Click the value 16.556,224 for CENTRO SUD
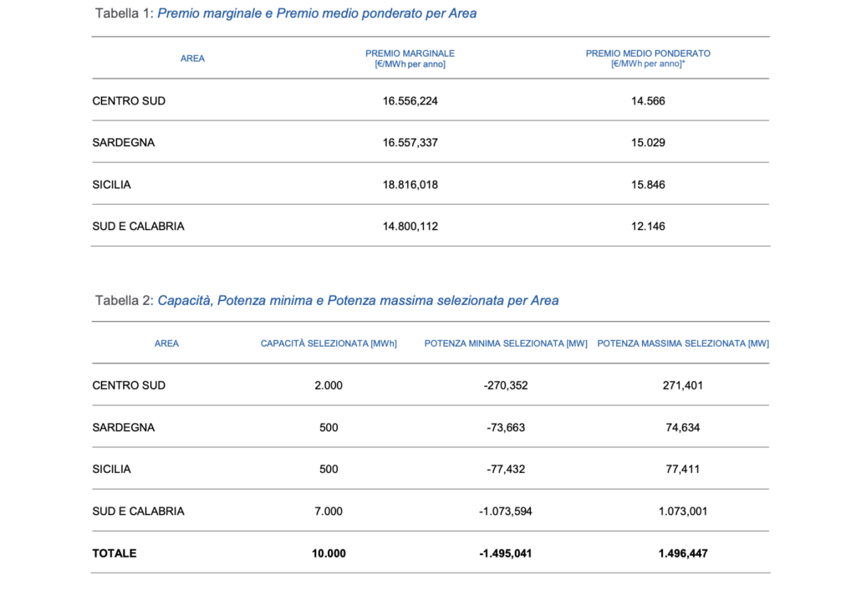This screenshot has height=616, width=856. 410,101
